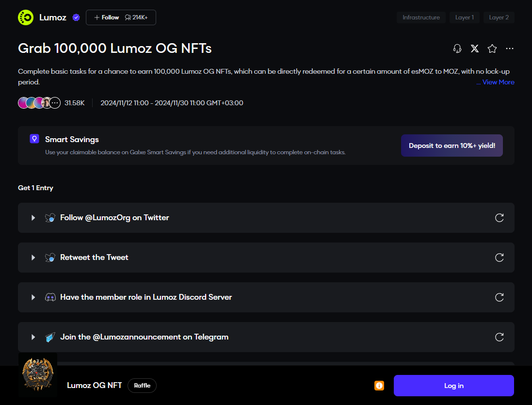The height and width of the screenshot is (405, 532).
Task: Favorite the campaign with star icon
Action: point(492,49)
